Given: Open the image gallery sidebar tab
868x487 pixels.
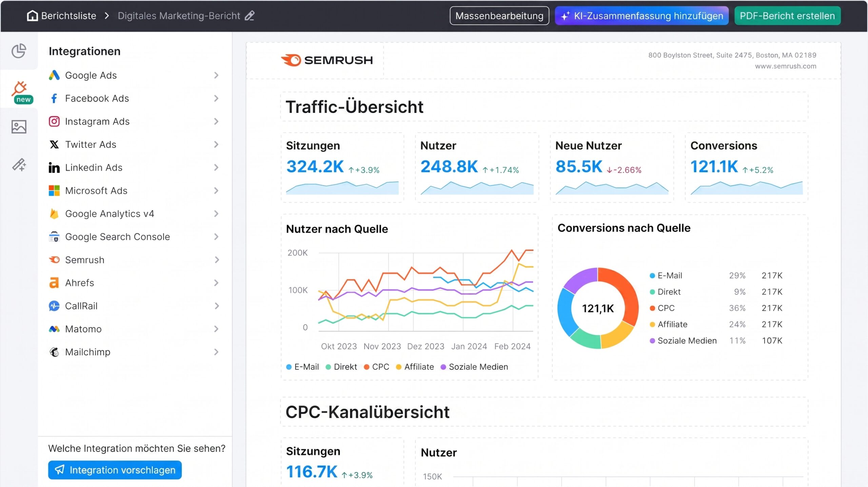Looking at the screenshot, I should click(19, 127).
